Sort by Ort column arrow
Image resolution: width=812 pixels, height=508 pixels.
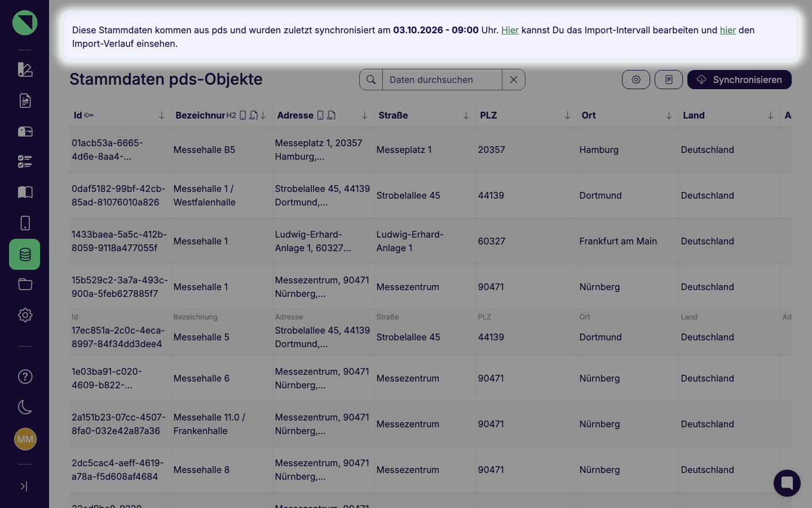669,115
